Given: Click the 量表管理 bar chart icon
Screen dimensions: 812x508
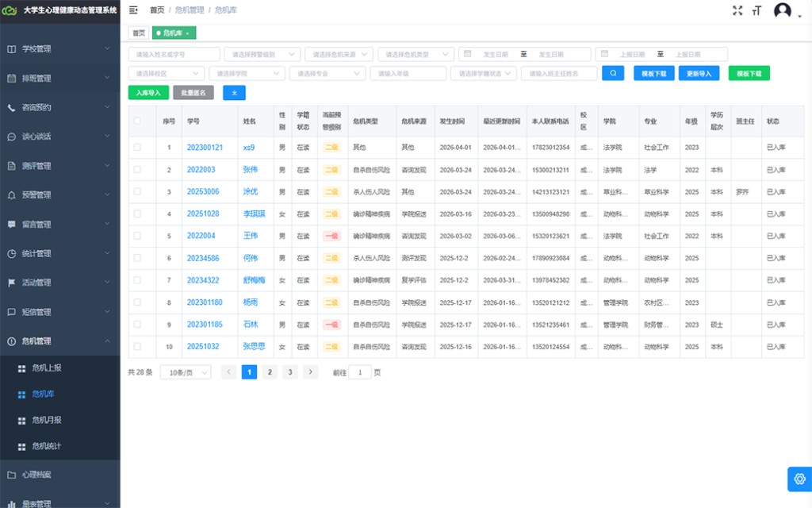Looking at the screenshot, I should tap(11, 504).
